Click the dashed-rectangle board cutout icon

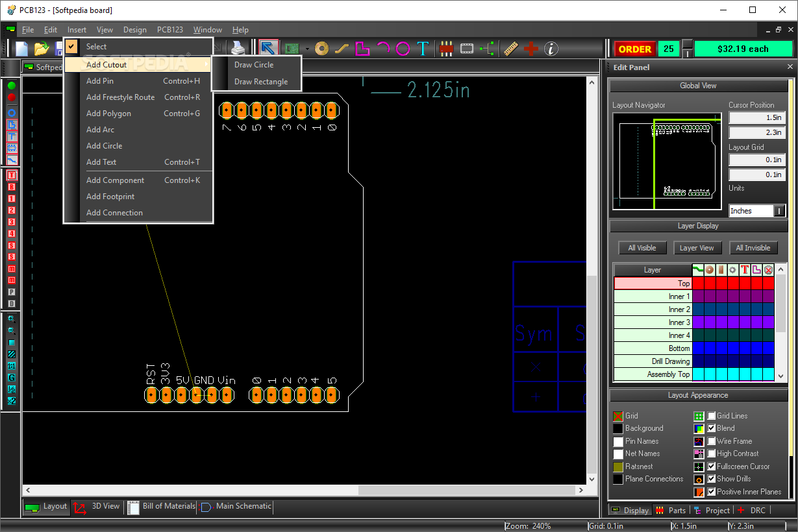[467, 48]
